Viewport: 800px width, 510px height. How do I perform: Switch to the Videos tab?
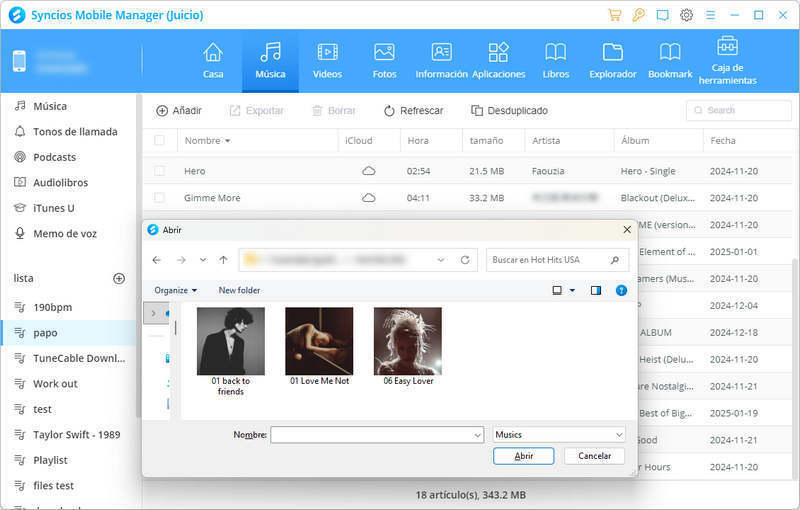(327, 59)
